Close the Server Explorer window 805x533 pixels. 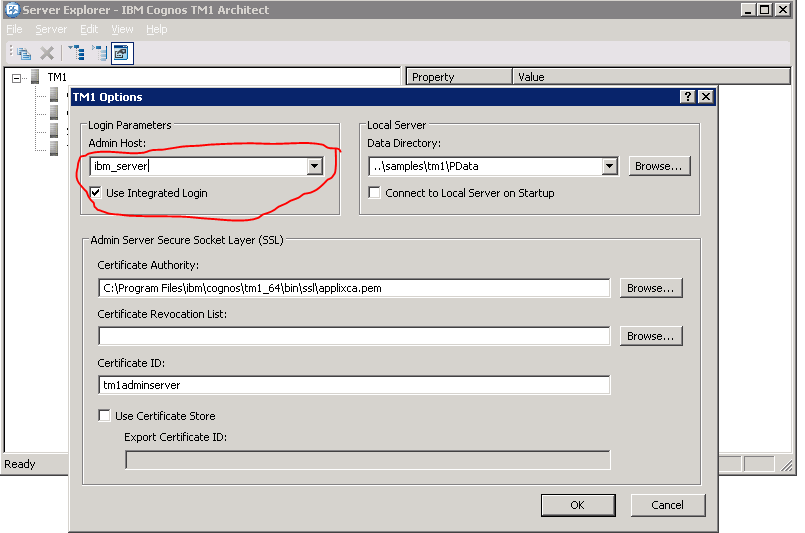[x=782, y=9]
